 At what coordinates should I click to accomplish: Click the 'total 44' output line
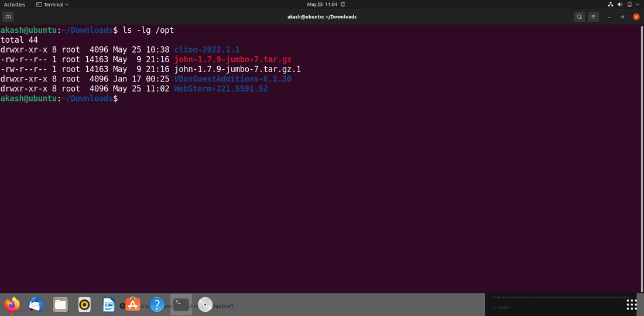[19, 40]
